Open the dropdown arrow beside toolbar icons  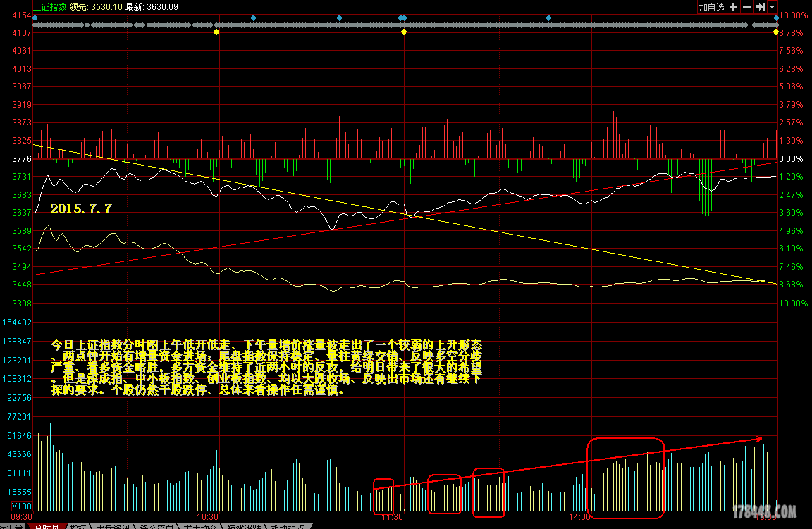tap(772, 7)
